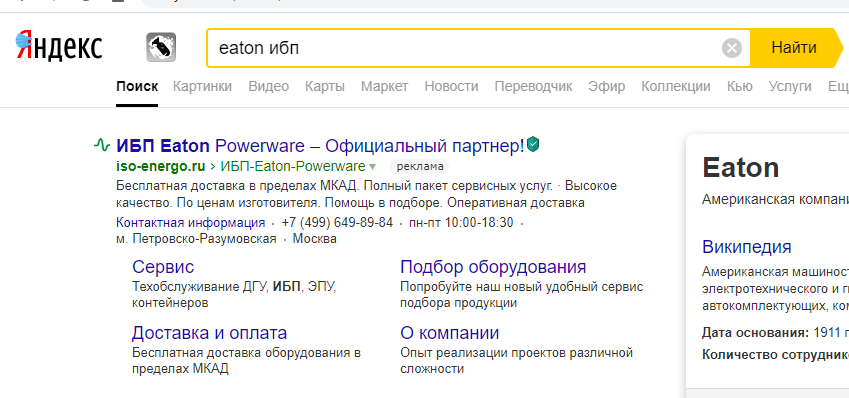
Task: Click the 'реклама' ad label
Action: point(419,166)
